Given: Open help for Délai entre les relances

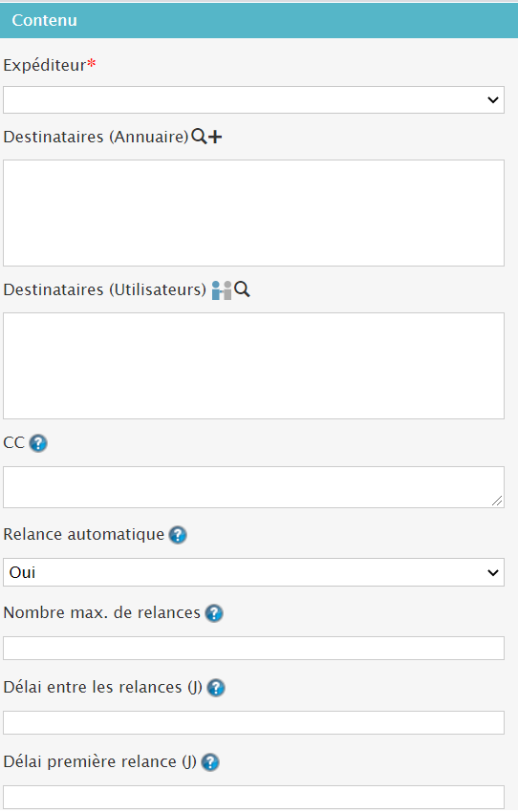Looking at the screenshot, I should pyautogui.click(x=215, y=688).
